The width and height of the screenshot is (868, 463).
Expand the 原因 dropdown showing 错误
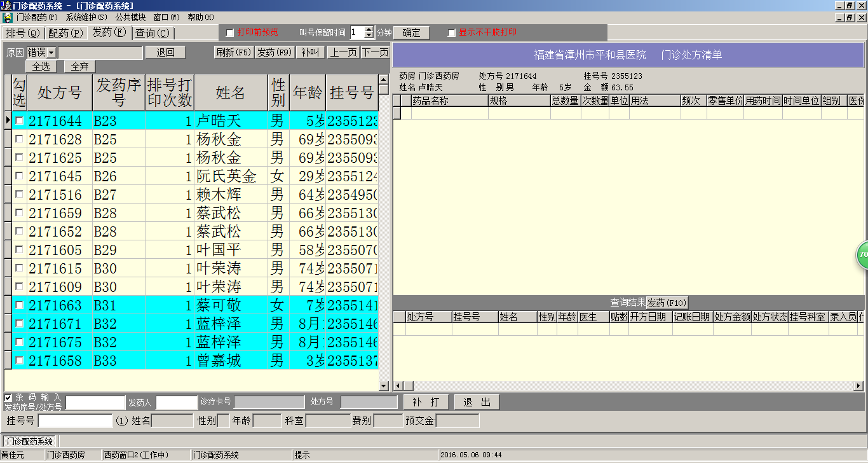pyautogui.click(x=51, y=53)
